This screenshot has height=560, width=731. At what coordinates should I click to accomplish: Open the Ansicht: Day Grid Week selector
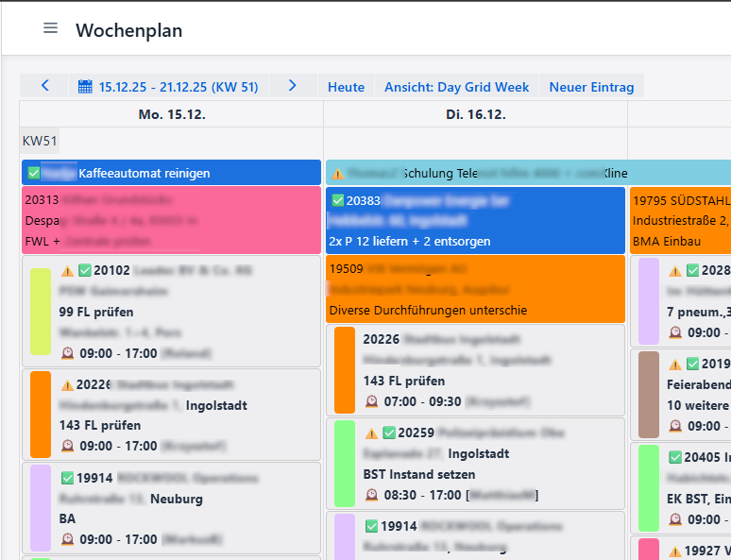(456, 87)
